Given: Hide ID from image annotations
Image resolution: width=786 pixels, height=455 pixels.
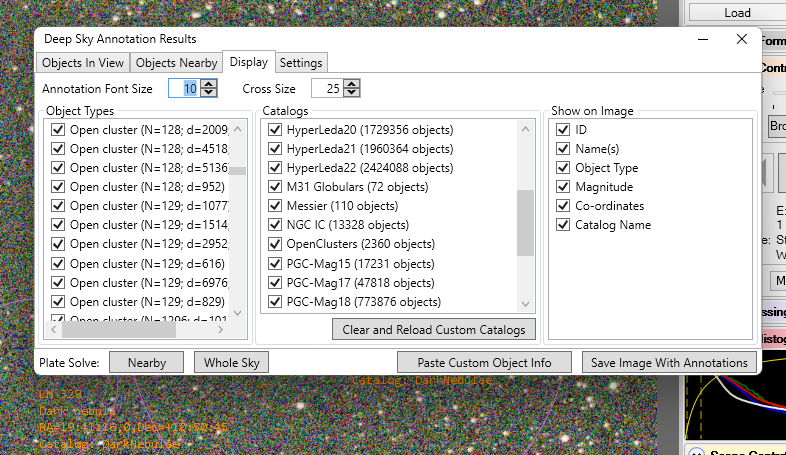Looking at the screenshot, I should [x=563, y=130].
